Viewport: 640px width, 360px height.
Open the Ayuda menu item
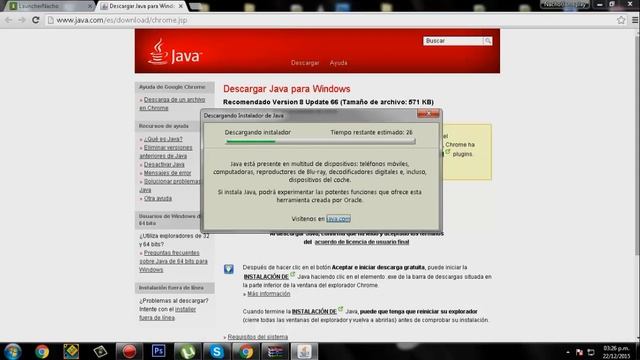(x=338, y=63)
